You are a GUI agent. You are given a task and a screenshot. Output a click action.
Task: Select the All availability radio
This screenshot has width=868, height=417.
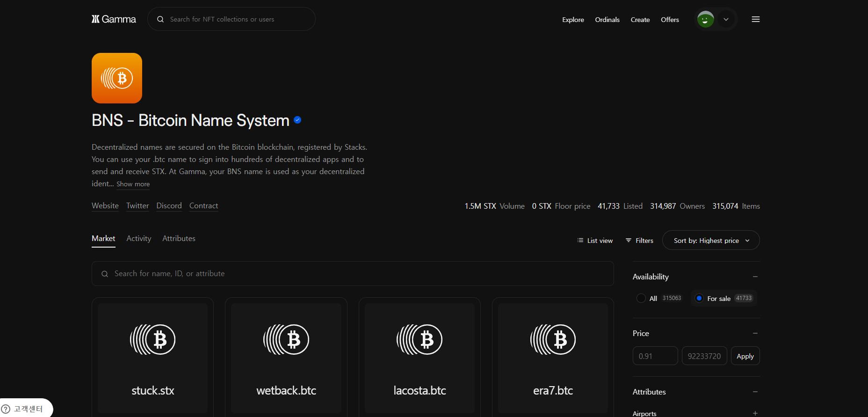tap(641, 298)
